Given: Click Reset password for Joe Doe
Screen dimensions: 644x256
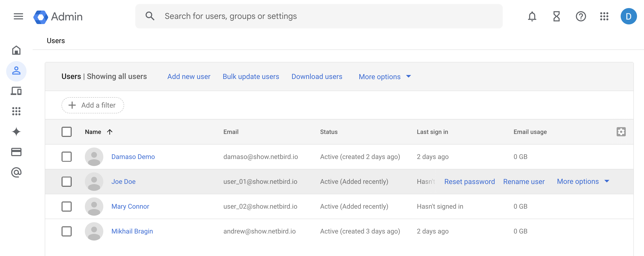Looking at the screenshot, I should (469, 181).
